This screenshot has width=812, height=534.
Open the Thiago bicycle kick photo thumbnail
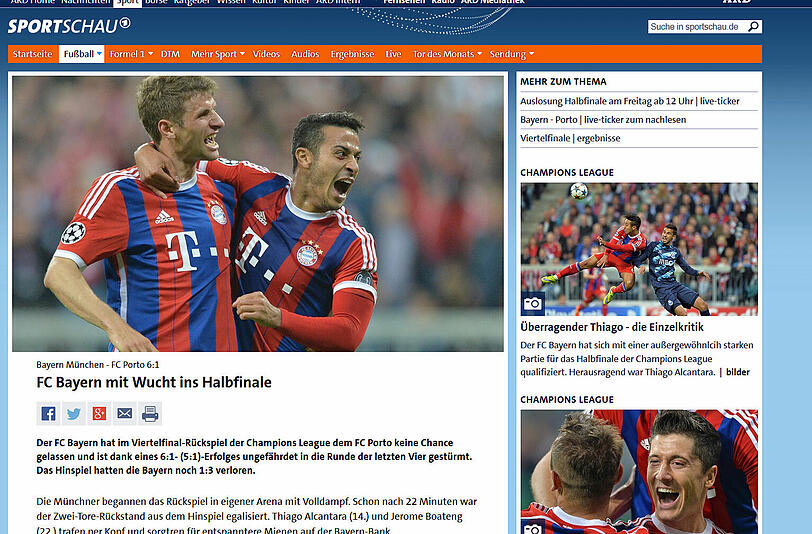pyautogui.click(x=639, y=249)
